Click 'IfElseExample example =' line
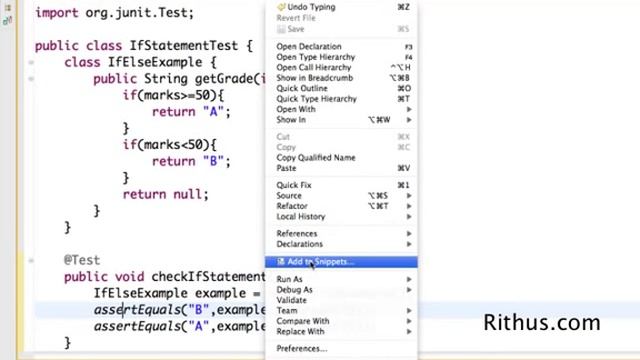Screen dimensions: 640x360 [x=177, y=293]
